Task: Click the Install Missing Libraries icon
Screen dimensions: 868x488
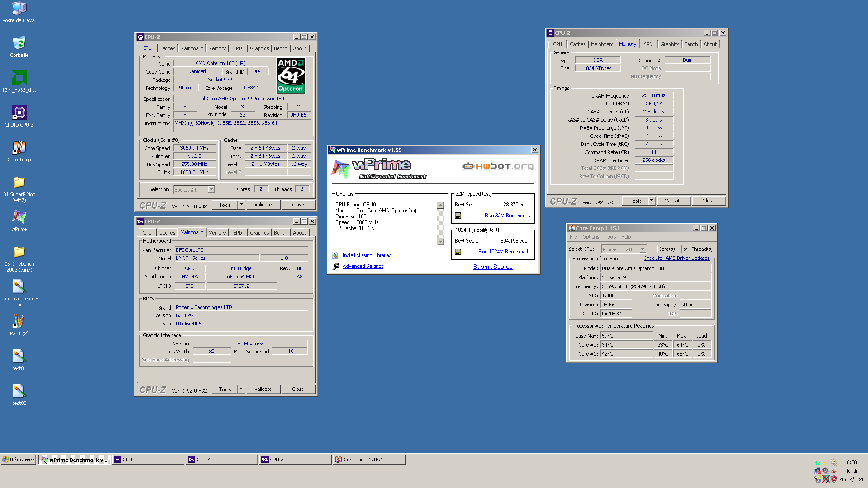Action: coord(335,256)
